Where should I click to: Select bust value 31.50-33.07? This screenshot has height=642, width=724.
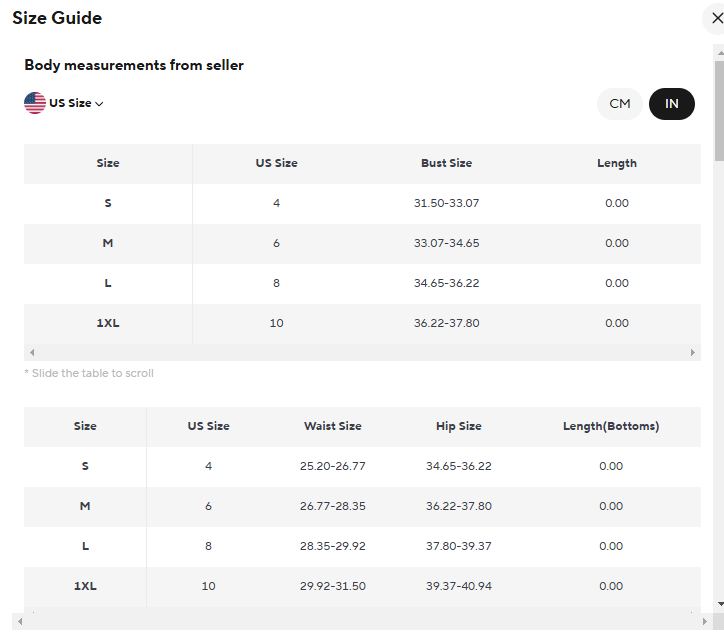(x=446, y=203)
